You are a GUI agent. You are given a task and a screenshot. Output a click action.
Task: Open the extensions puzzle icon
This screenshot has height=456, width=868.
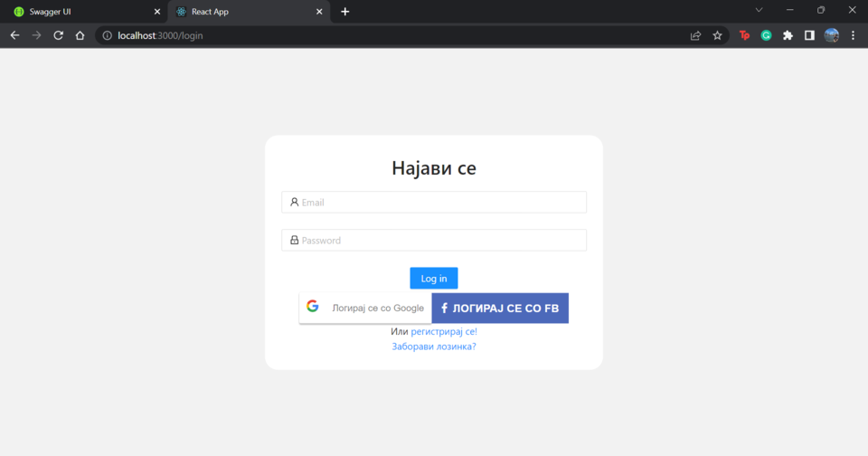pyautogui.click(x=788, y=35)
